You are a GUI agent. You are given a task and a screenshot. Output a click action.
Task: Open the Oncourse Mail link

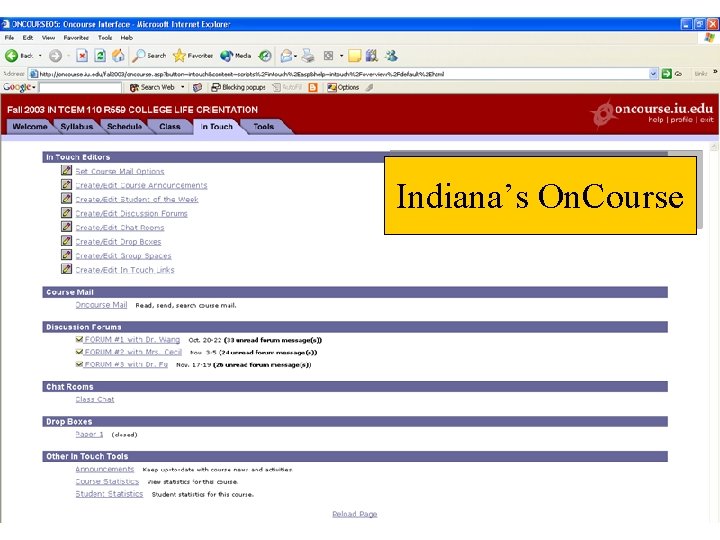pyautogui.click(x=101, y=304)
